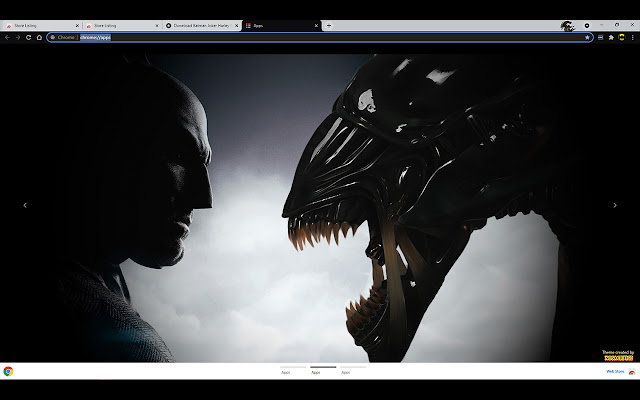Click the forward navigation arrow

pyautogui.click(x=18, y=38)
